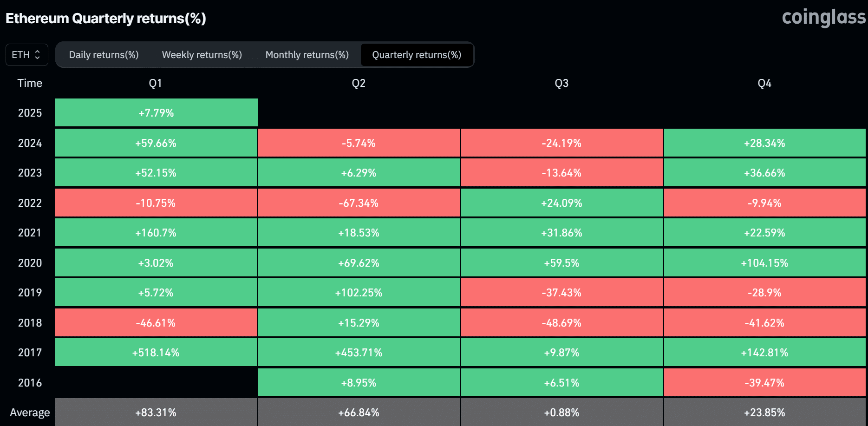Select the 2020 Q3 cell +59.5%
Screen dimensions: 868x426
[562, 262]
